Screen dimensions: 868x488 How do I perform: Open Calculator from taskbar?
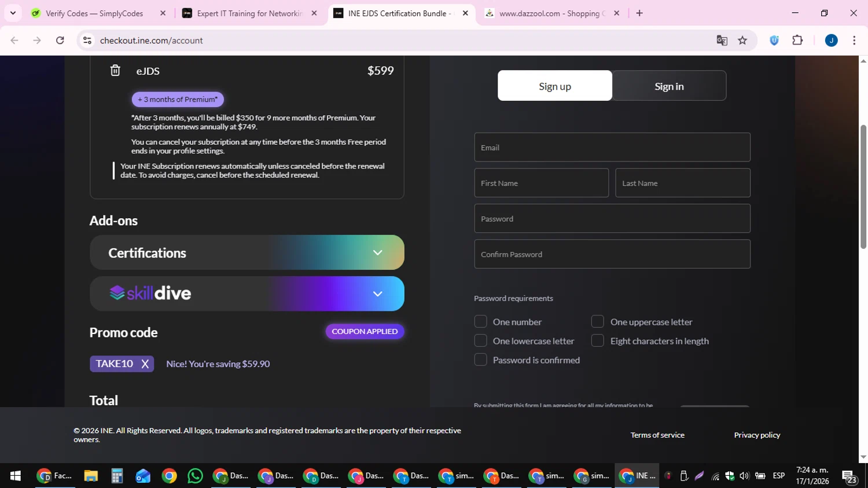point(117,476)
